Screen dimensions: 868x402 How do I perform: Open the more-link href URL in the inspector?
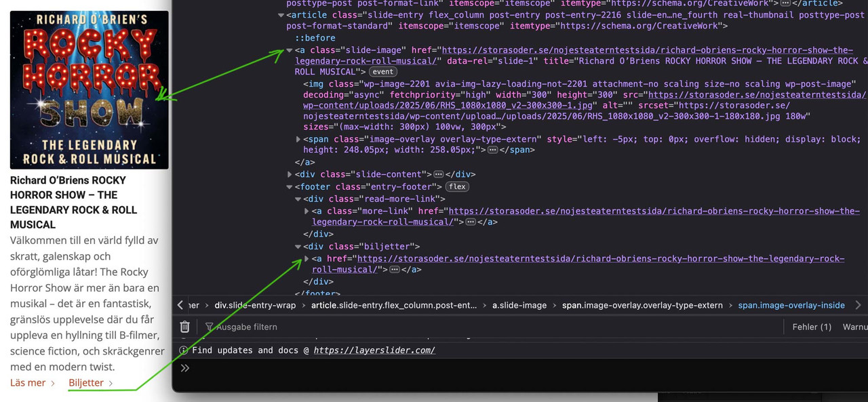point(586,216)
